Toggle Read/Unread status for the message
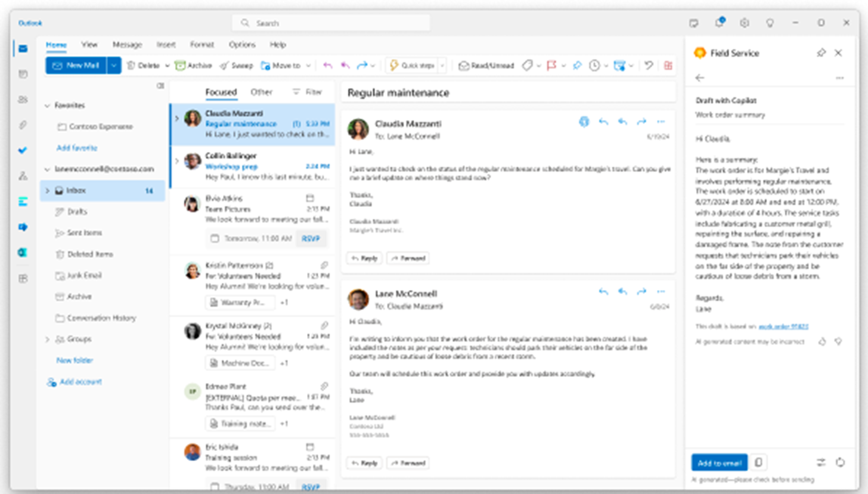Viewport: 868px width, 494px height. (486, 66)
